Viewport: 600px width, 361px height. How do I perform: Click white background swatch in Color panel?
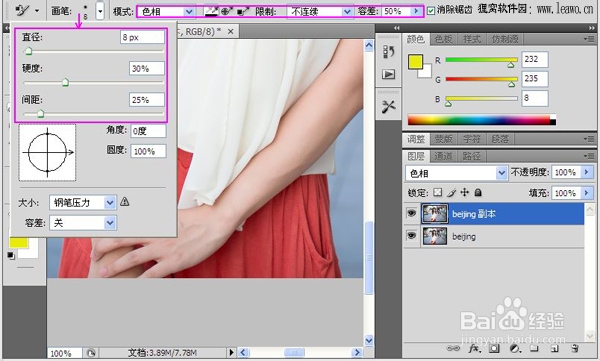(427, 73)
